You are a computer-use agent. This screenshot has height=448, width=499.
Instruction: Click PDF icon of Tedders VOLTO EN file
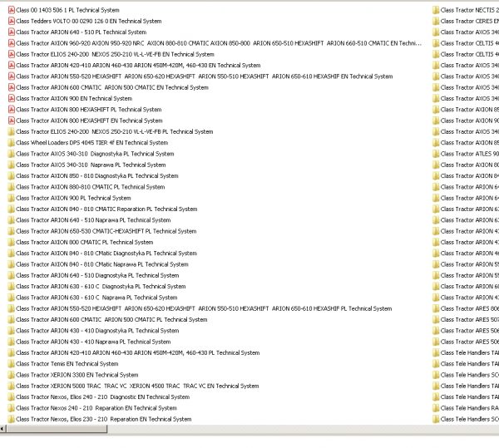[x=11, y=22]
